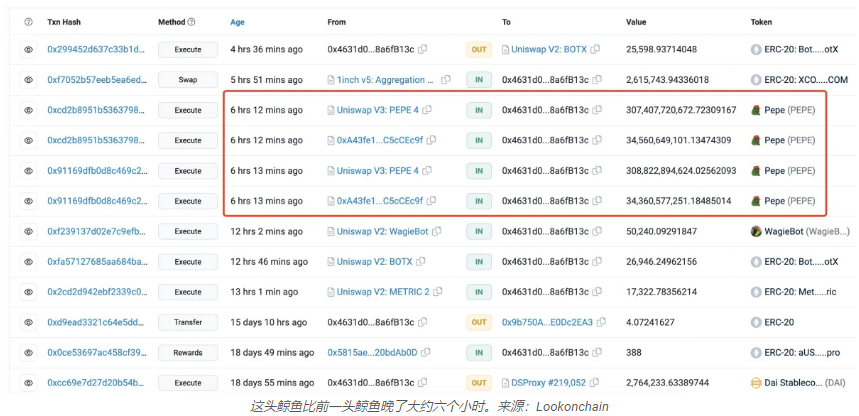Toggle eye preview for transaction 0xfa57127685aa684ba
The width and height of the screenshot is (859, 416).
coord(28,262)
